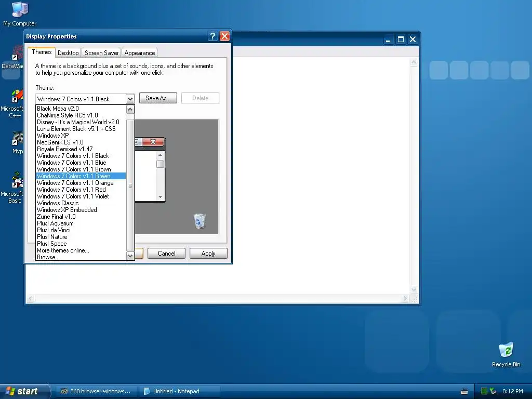The image size is (532, 399).
Task: Click theme list scroll down arrow
Action: (130, 256)
